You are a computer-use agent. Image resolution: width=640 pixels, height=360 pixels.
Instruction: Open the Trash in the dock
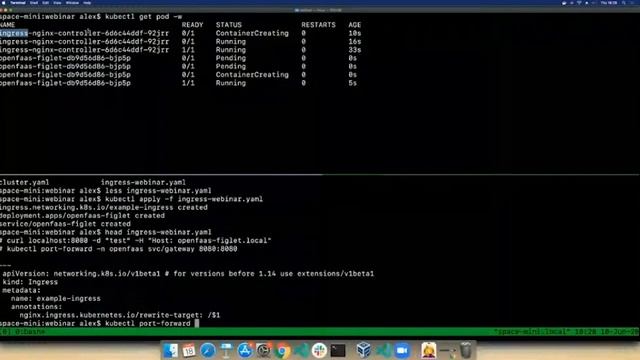[x=466, y=350]
